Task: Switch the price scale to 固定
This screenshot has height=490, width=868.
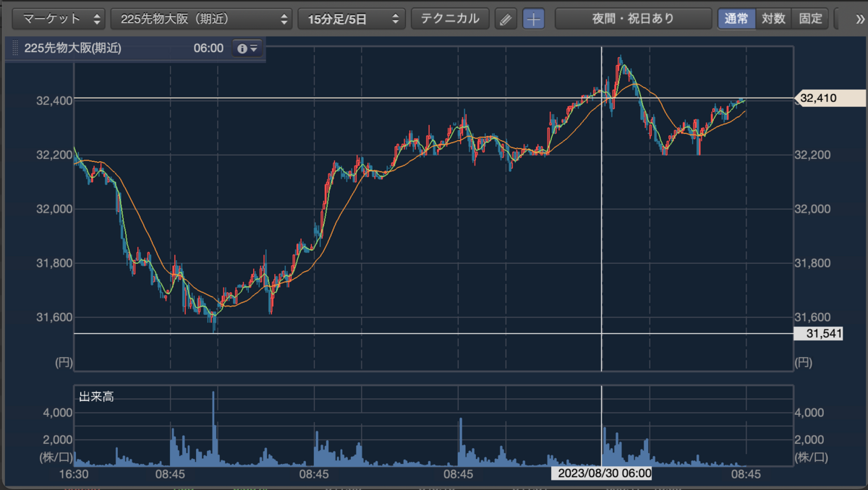Action: point(810,19)
